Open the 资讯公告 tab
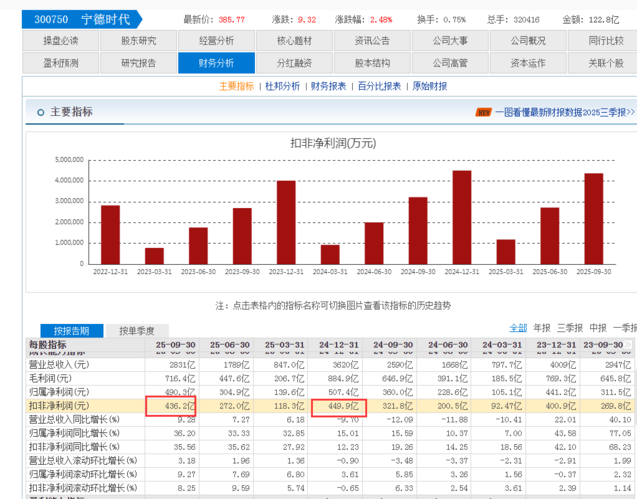 pyautogui.click(x=373, y=41)
